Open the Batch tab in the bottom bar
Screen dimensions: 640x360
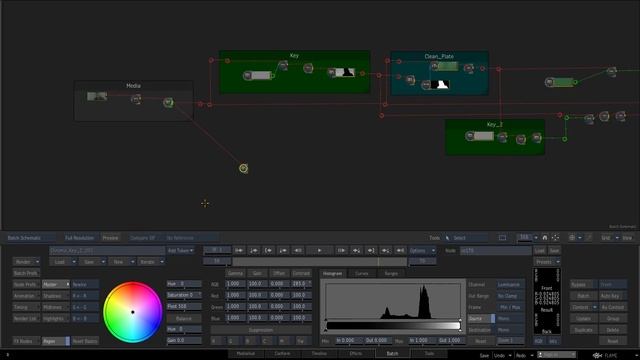pos(393,353)
